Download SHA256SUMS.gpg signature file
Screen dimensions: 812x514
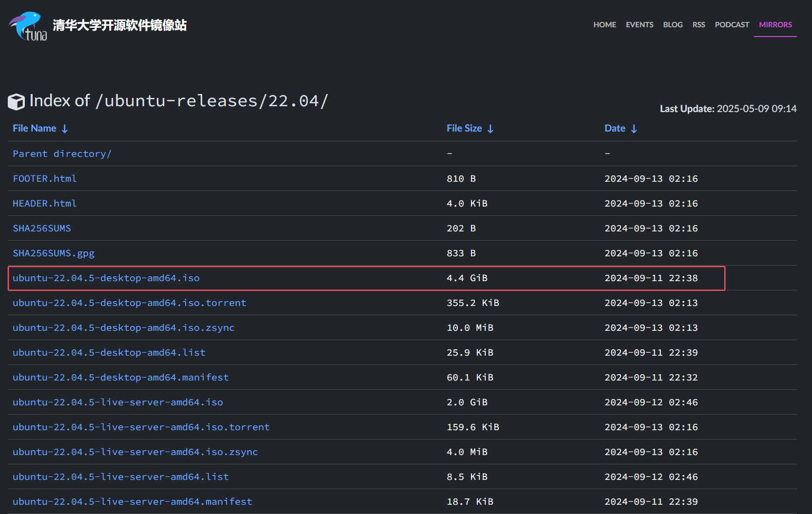(54, 253)
